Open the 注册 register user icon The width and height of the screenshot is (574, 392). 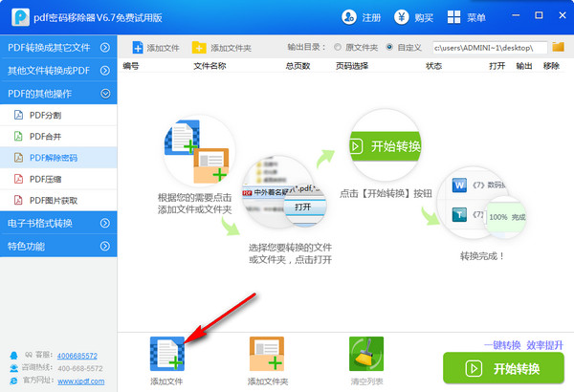tap(348, 17)
